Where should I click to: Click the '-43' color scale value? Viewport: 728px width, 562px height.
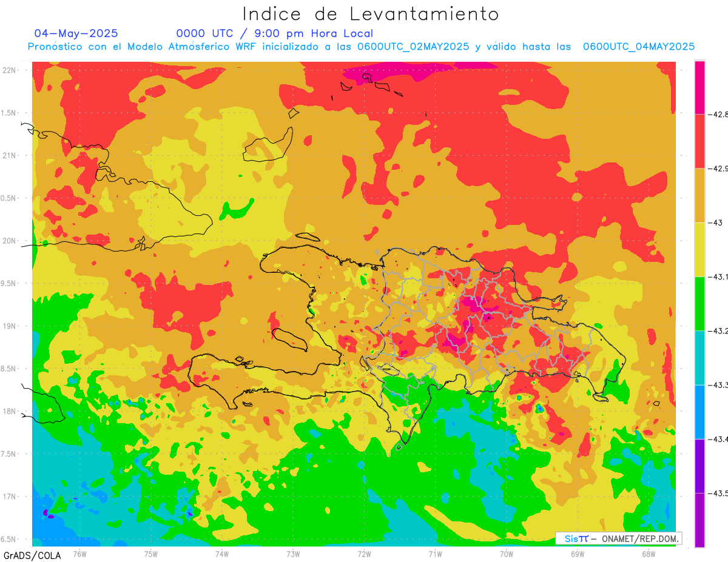pos(715,222)
